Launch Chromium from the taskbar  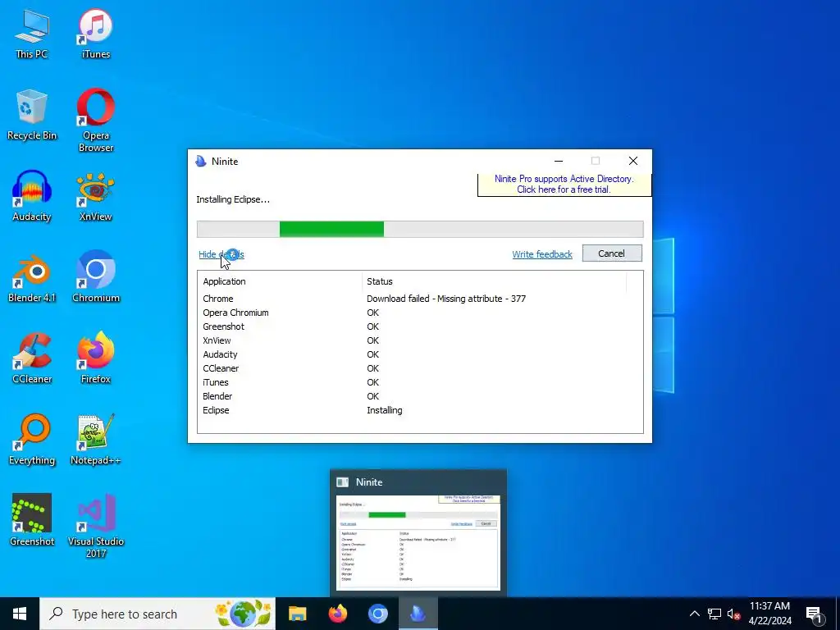click(377, 614)
